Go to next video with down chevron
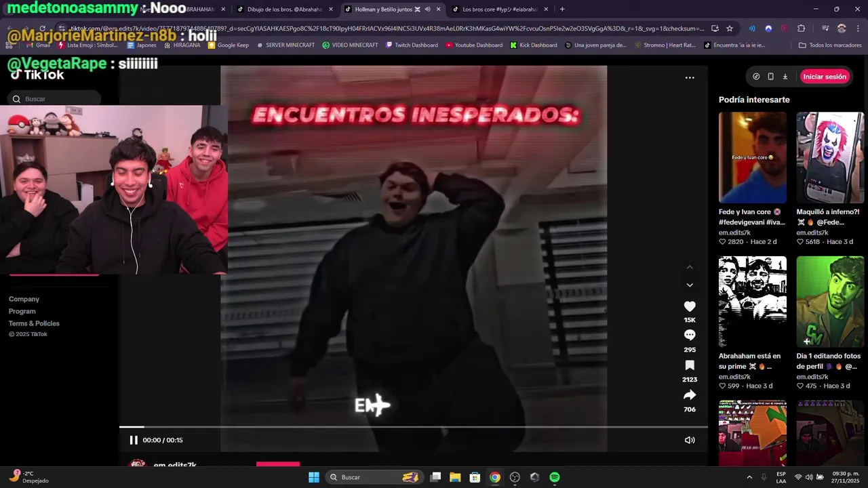Screen dimensions: 868x488 pyautogui.click(x=690, y=285)
